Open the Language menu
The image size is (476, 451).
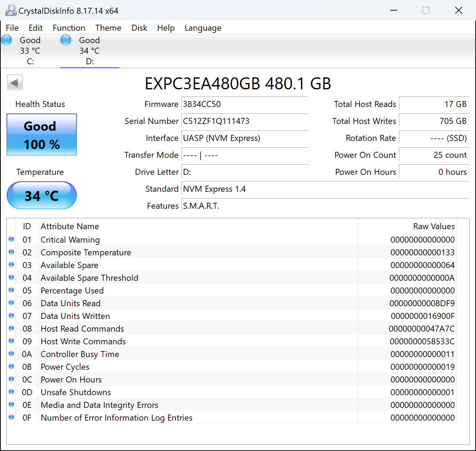(203, 28)
